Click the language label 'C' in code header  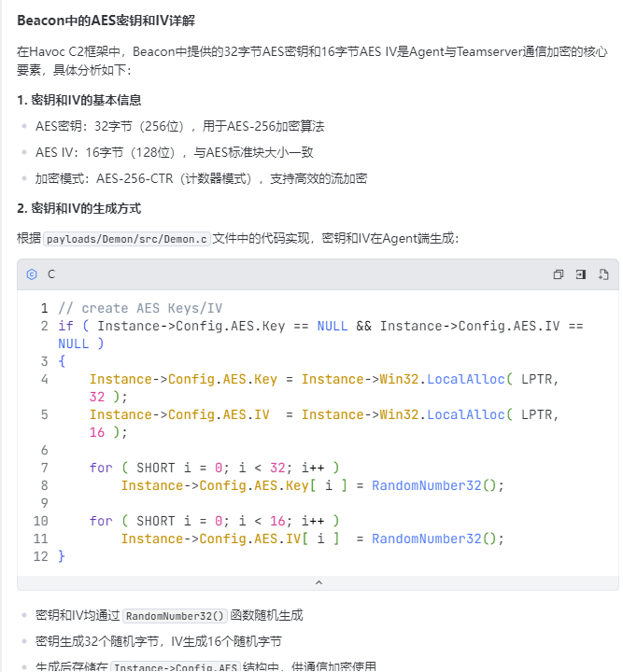pos(51,274)
